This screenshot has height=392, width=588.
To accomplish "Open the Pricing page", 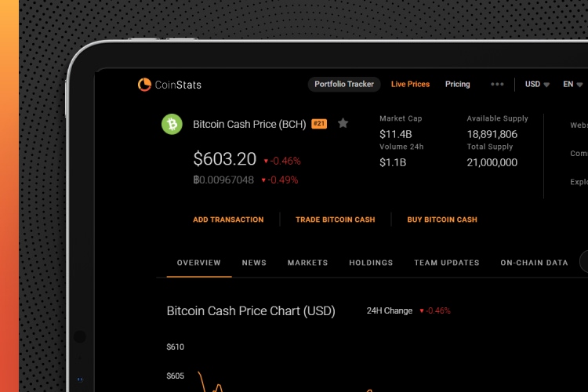I will (458, 85).
